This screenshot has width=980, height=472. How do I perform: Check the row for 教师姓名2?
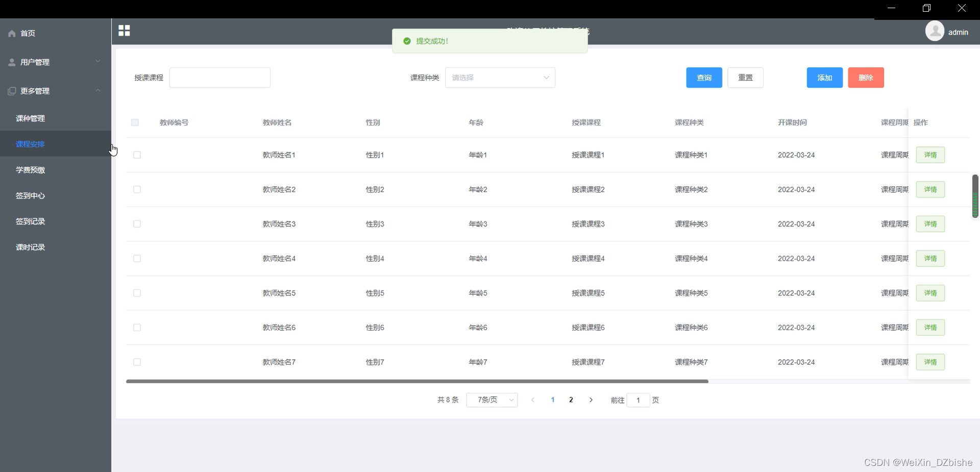click(x=137, y=189)
